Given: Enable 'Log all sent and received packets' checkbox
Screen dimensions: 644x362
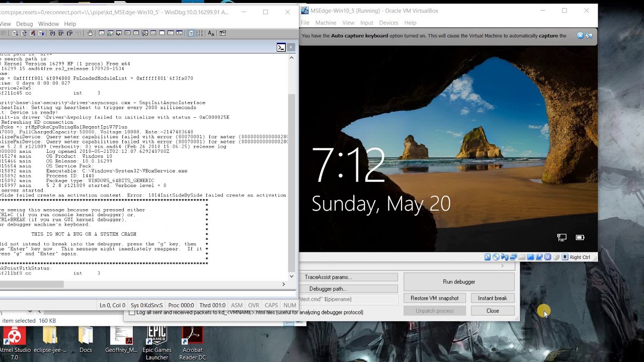Looking at the screenshot, I should coord(132,312).
